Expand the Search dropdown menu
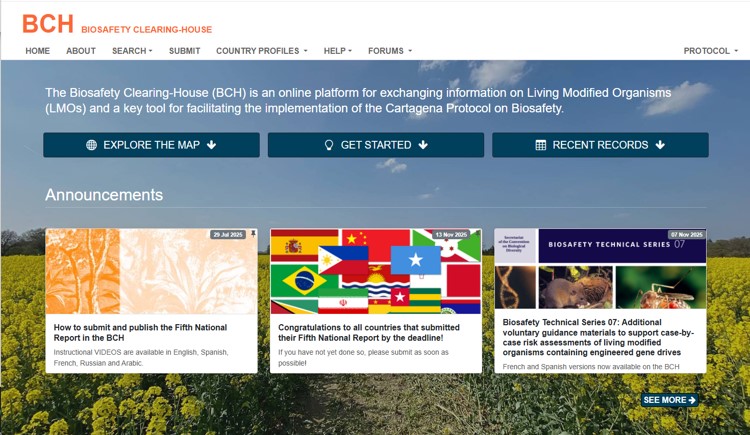The width and height of the screenshot is (750, 435). click(x=132, y=51)
